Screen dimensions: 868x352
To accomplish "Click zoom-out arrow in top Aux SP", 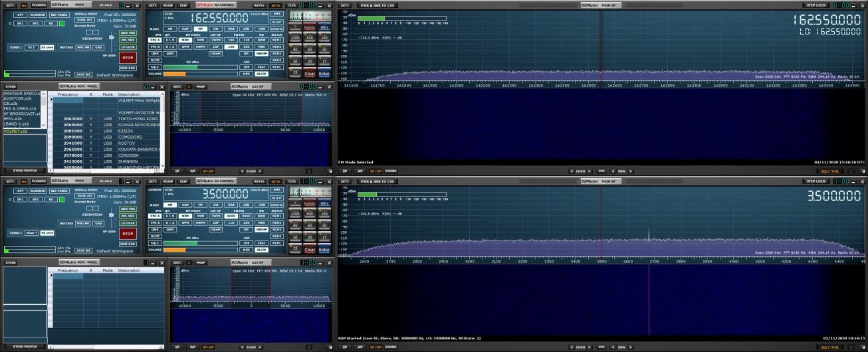I will pyautogui.click(x=241, y=171).
